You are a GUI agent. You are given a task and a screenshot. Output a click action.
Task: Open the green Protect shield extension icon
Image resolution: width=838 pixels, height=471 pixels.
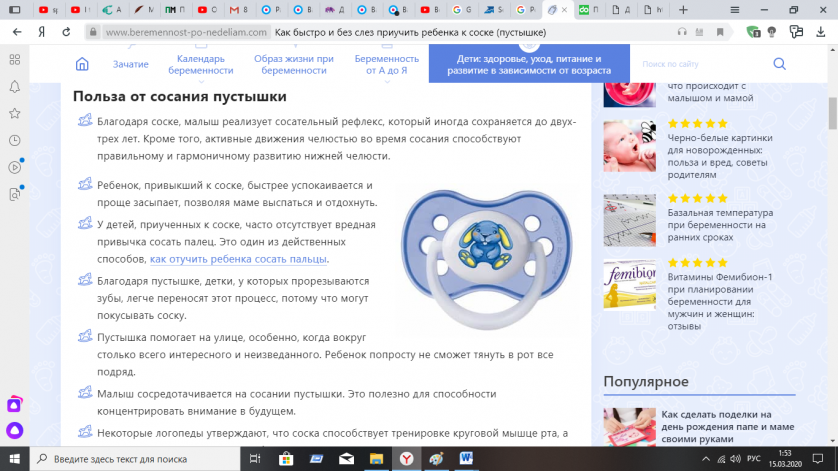(754, 32)
